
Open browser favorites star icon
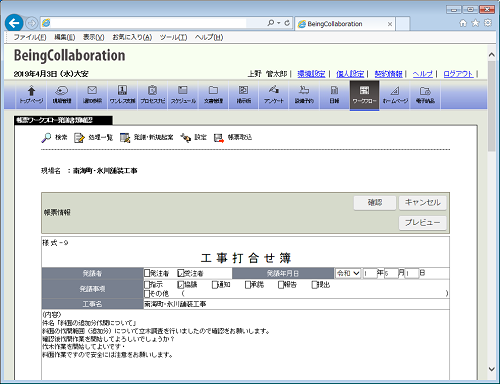coord(476,23)
